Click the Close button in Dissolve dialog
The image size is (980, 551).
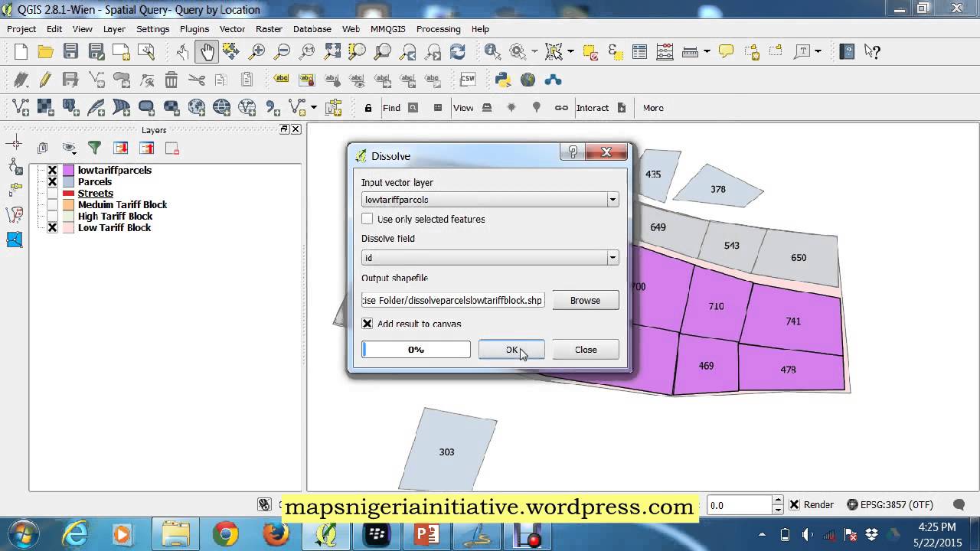point(586,350)
